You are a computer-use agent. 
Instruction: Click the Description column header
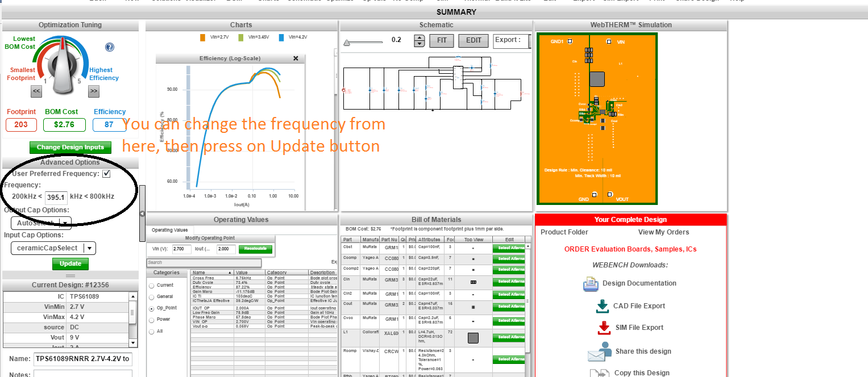(323, 273)
